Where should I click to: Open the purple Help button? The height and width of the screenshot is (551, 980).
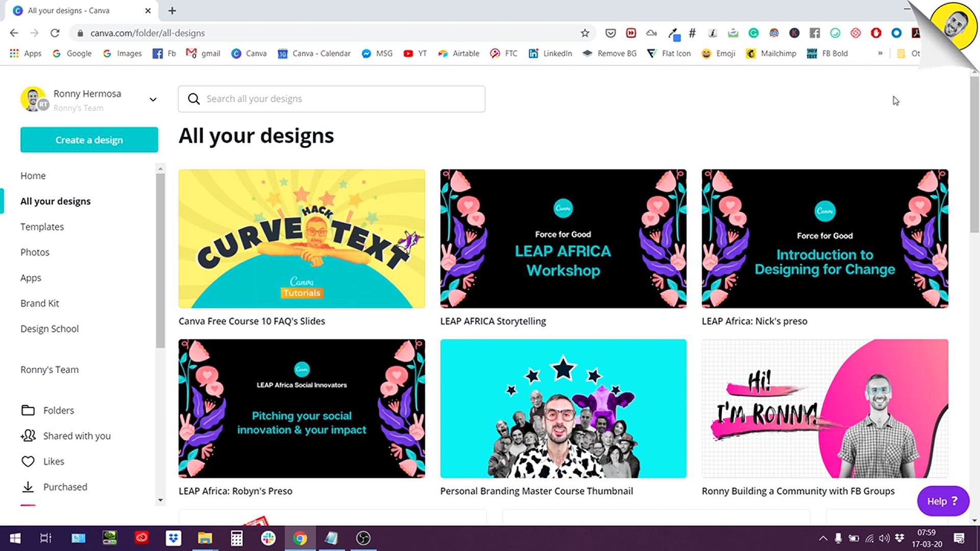[943, 501]
